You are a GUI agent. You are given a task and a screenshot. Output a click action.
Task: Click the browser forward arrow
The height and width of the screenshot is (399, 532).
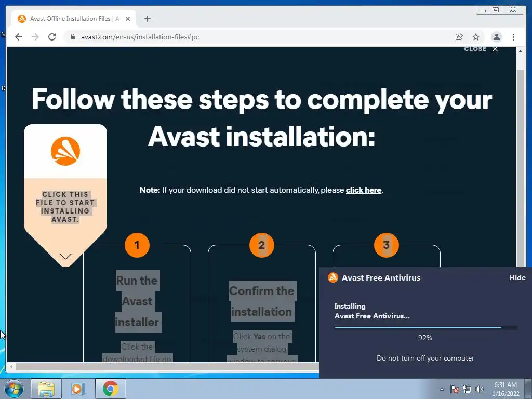pyautogui.click(x=35, y=37)
